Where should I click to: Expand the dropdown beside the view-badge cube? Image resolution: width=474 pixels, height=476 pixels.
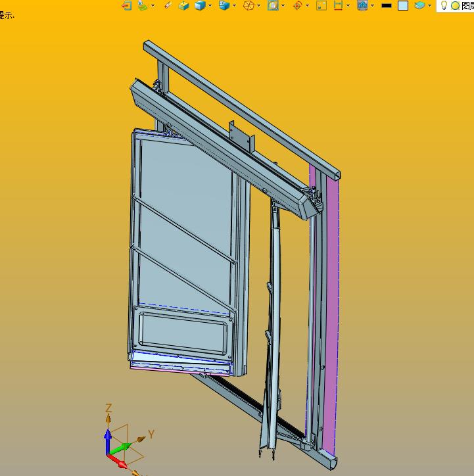coord(234,5)
